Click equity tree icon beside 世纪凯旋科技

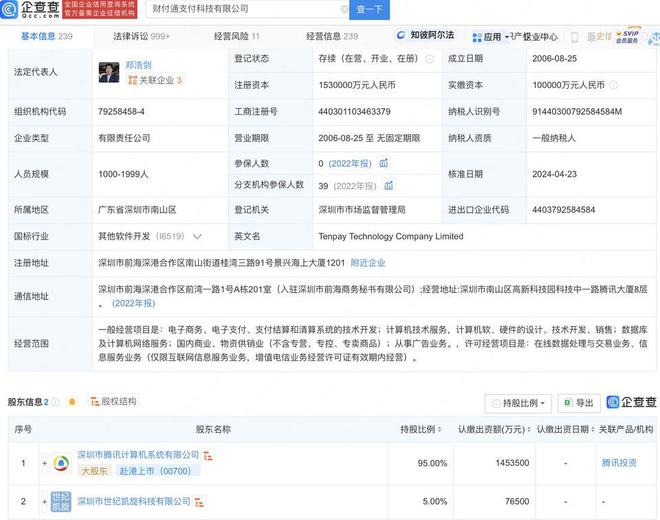click(200, 502)
